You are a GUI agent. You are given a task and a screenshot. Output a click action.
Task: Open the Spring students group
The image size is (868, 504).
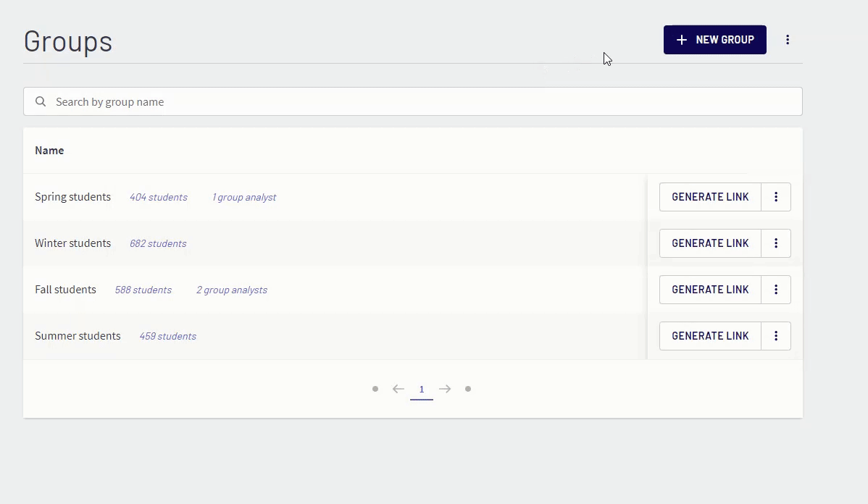pos(72,197)
